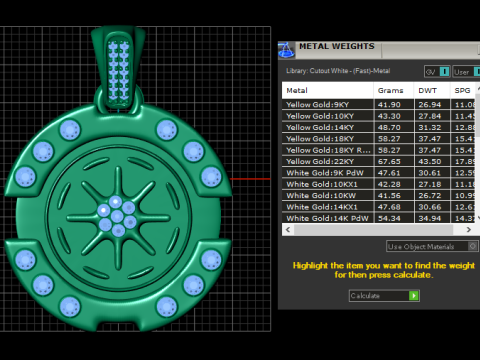Screen dimensions: 480x360
Task: Select the White Gold:10KW row
Action: coord(378,195)
